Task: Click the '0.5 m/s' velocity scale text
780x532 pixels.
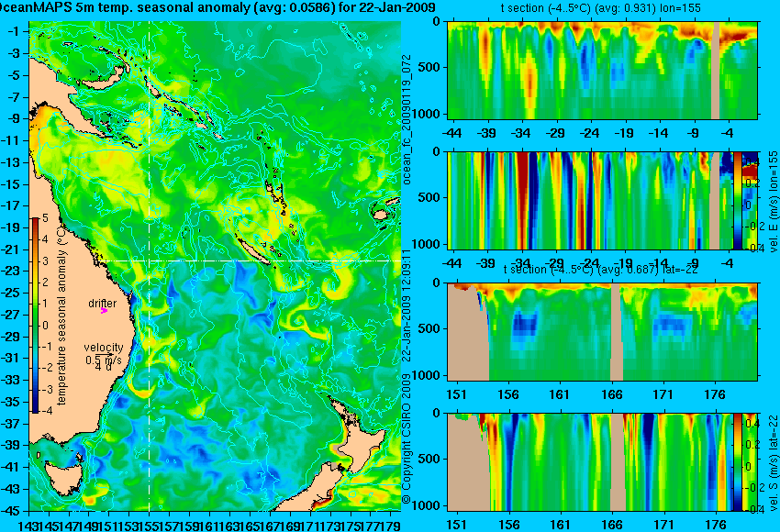Action: 104,360
